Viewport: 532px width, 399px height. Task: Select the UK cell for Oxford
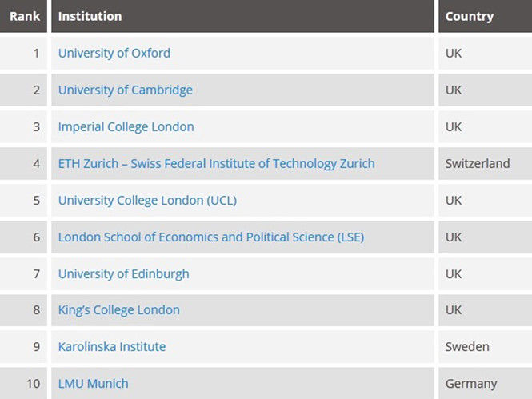click(454, 54)
